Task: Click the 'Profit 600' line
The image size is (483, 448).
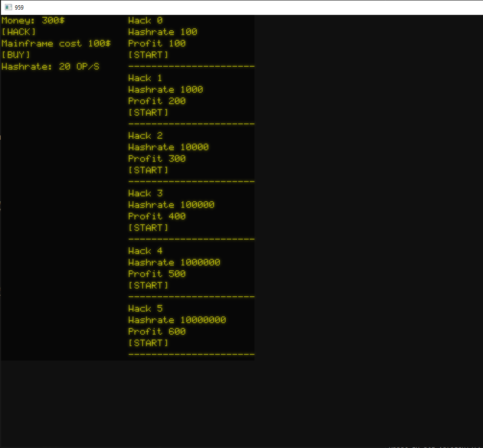Action: tap(157, 331)
